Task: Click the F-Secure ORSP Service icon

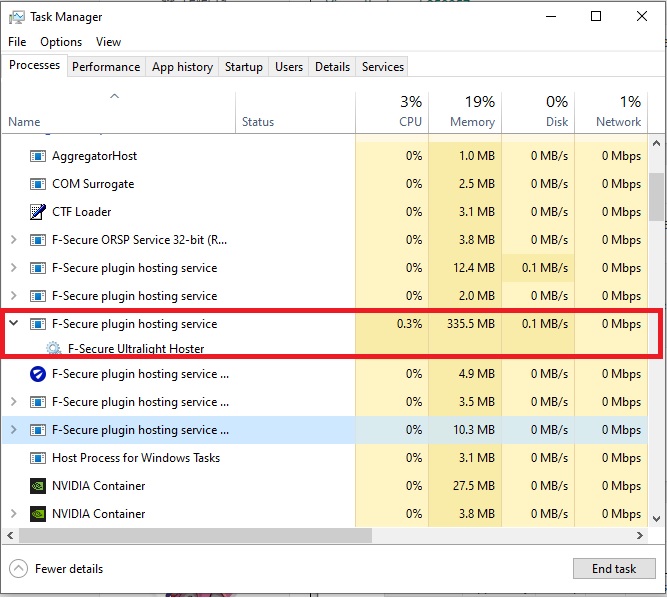Action: pos(38,240)
